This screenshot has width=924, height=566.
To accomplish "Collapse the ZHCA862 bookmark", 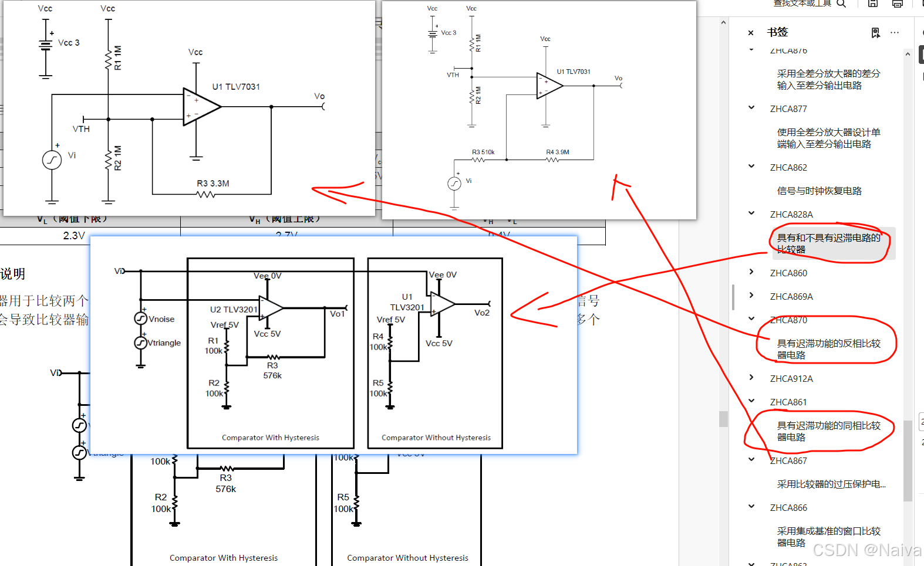I will pyautogui.click(x=751, y=167).
